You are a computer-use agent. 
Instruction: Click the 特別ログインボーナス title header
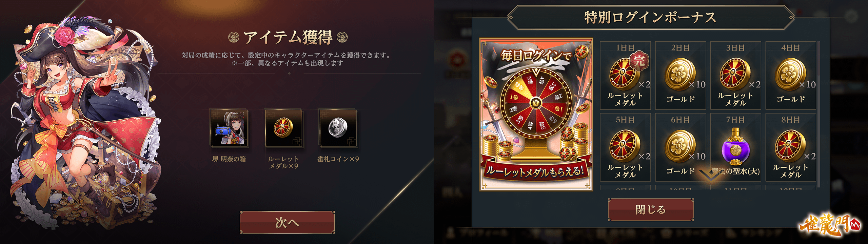click(651, 17)
